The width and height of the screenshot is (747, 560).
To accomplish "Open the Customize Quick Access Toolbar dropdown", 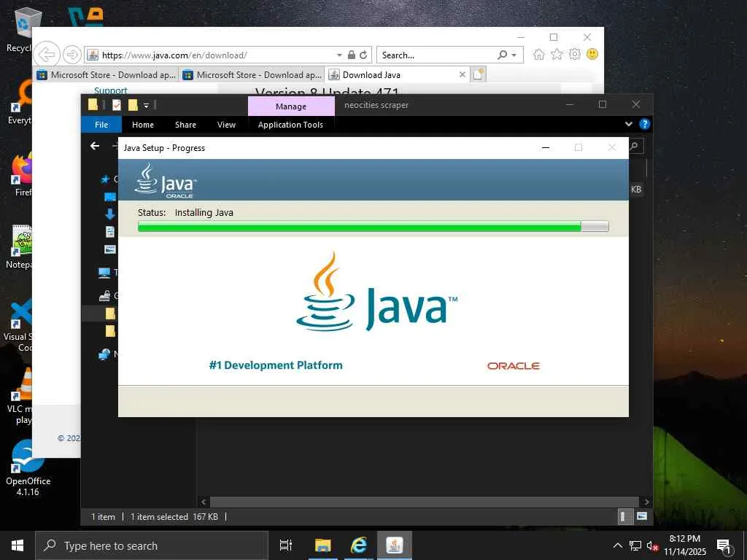I will (x=146, y=105).
